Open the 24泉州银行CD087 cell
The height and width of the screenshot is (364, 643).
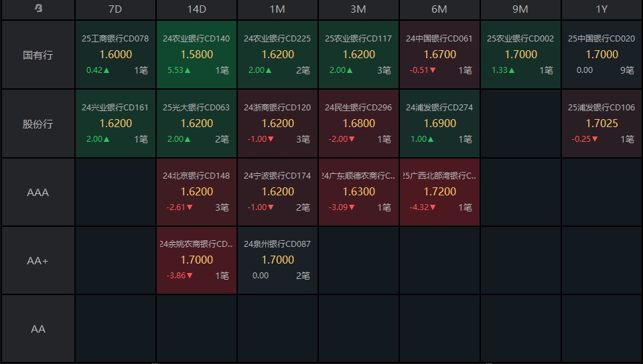pos(277,260)
